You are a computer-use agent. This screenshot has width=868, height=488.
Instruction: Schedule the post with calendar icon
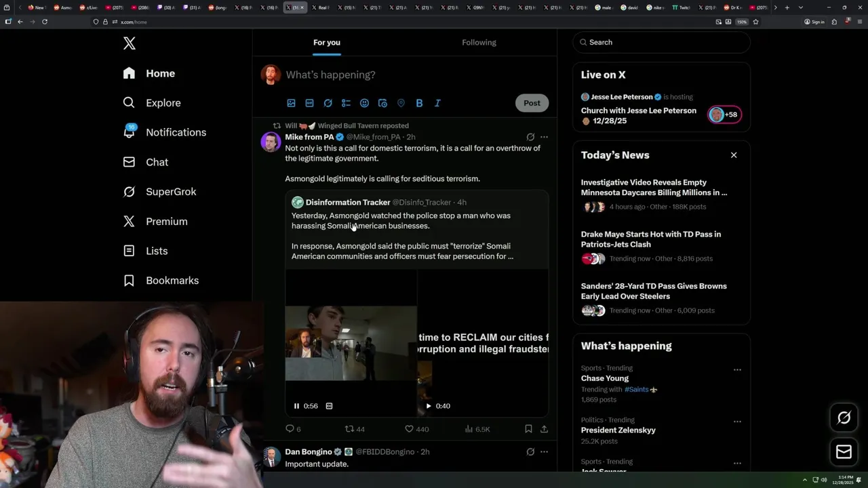[382, 103]
